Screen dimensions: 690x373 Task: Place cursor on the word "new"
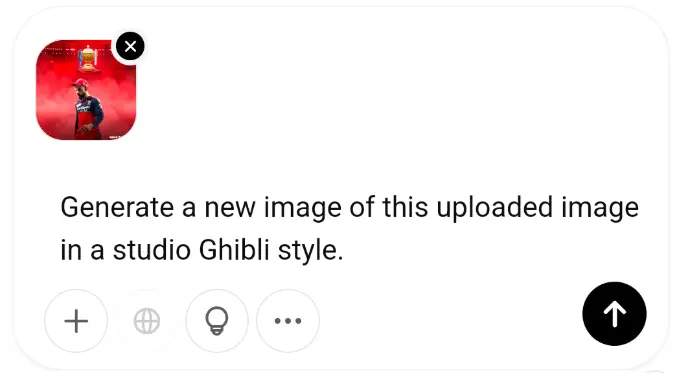pos(230,208)
